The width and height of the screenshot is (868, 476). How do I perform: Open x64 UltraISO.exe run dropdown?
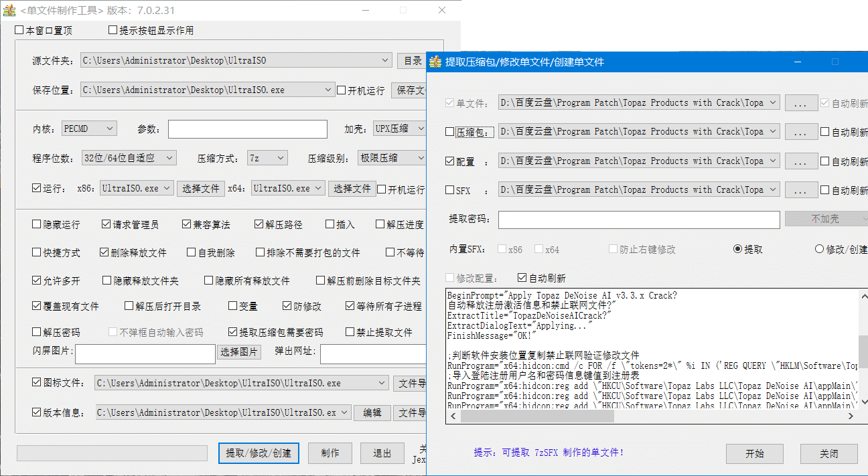pos(318,188)
